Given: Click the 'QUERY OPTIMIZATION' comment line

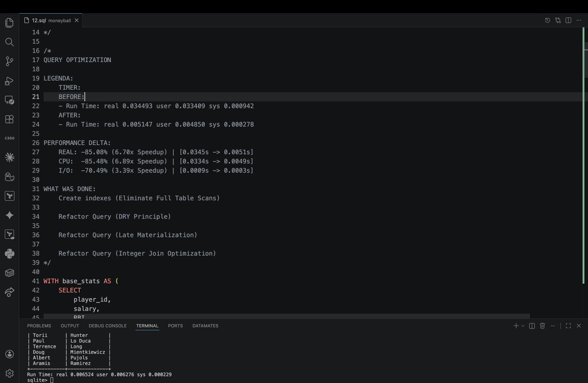Looking at the screenshot, I should [77, 60].
